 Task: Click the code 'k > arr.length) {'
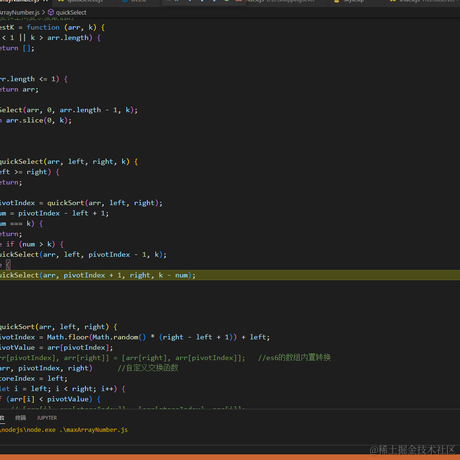coord(65,38)
